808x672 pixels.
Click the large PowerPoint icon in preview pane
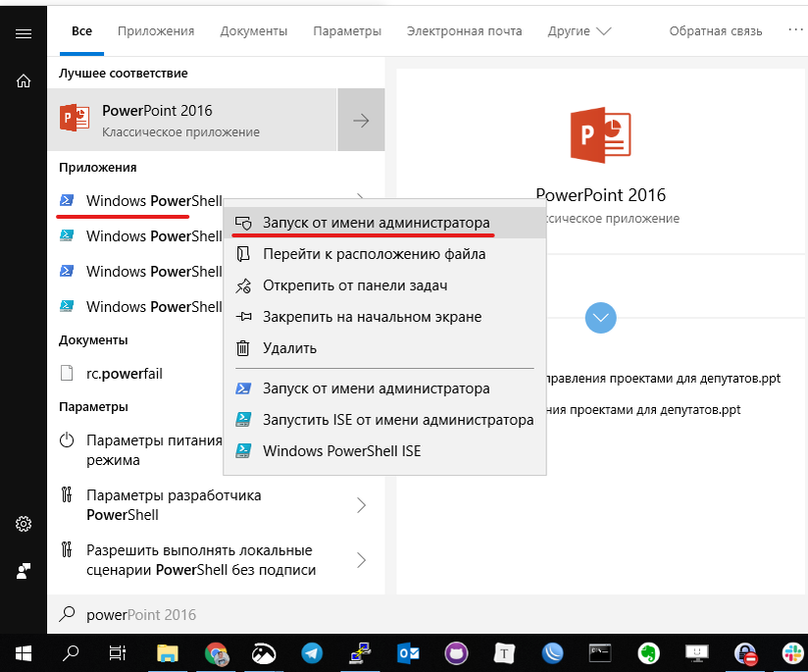601,135
